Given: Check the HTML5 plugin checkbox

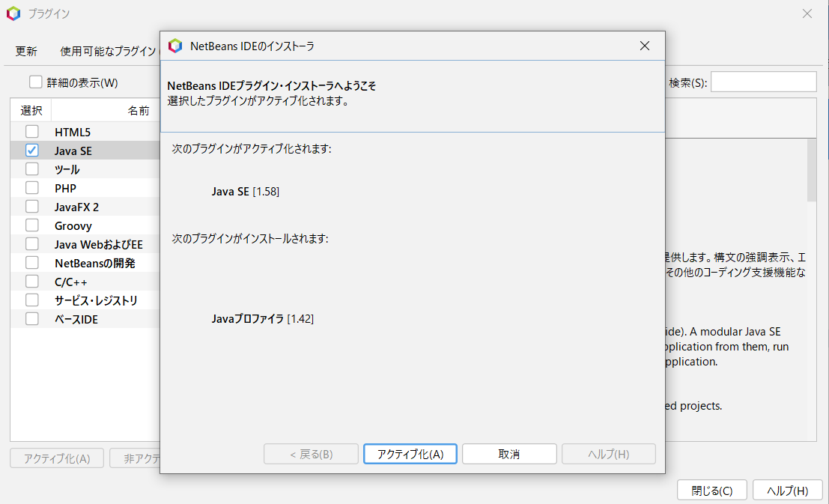Looking at the screenshot, I should coord(31,131).
